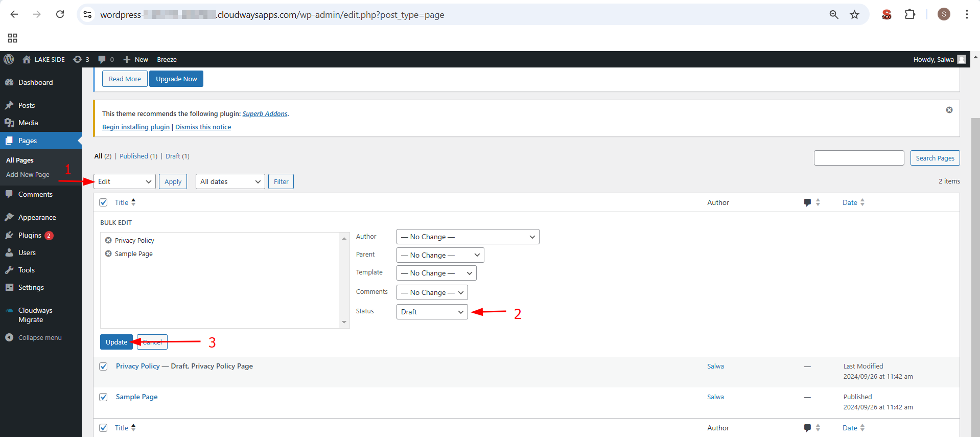
Task: Open Posts in the sidebar
Action: point(27,105)
